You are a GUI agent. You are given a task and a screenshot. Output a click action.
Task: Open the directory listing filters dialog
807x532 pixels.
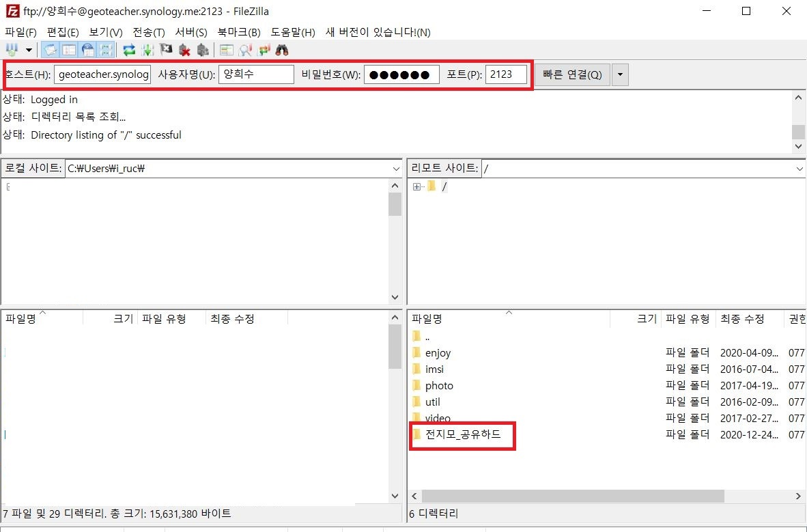click(x=227, y=50)
